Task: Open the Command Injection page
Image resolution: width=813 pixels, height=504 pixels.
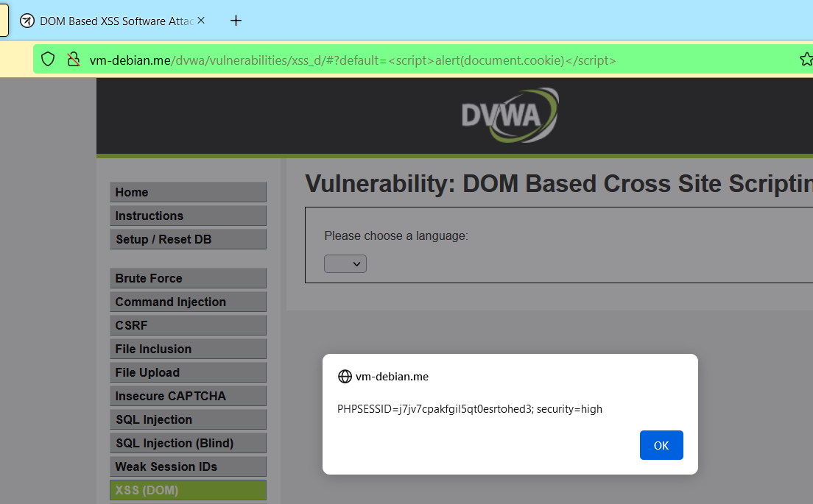Action: click(189, 302)
